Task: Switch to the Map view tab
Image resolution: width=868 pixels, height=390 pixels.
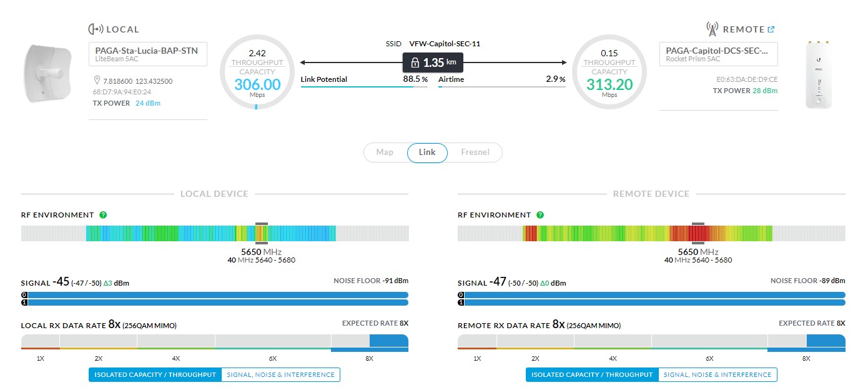Action: (x=385, y=152)
